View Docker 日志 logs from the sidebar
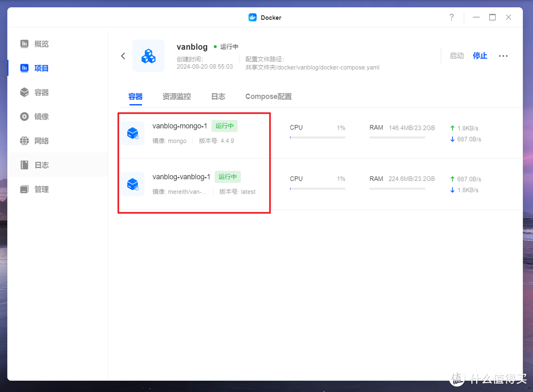 [x=35, y=164]
